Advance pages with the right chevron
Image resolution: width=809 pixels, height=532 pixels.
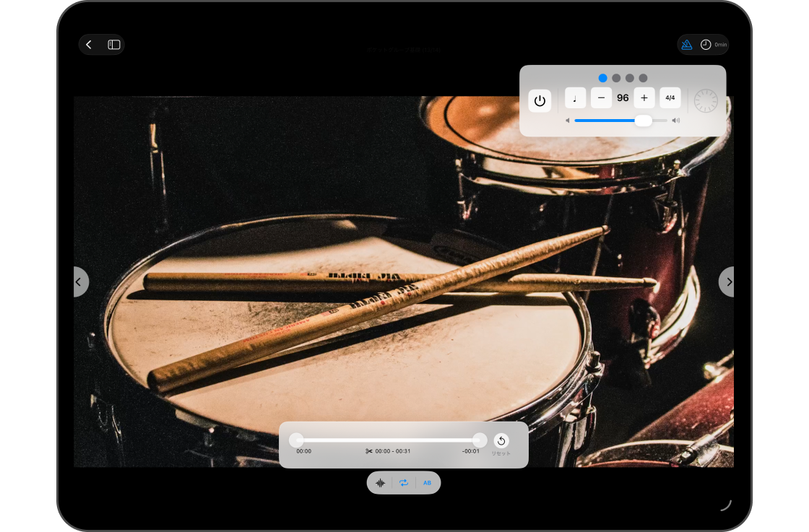pos(728,282)
